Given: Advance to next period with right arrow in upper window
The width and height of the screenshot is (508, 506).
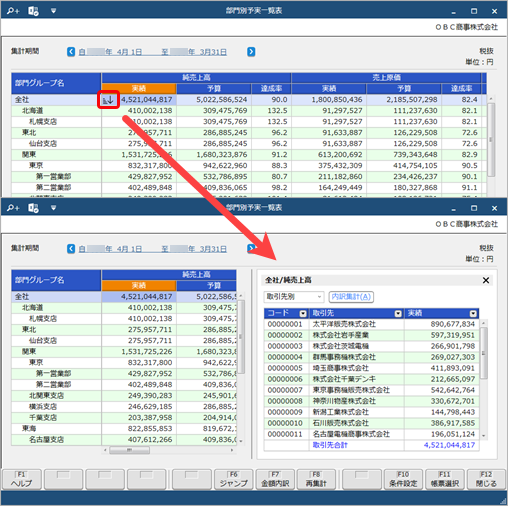Looking at the screenshot, I should pos(251,52).
